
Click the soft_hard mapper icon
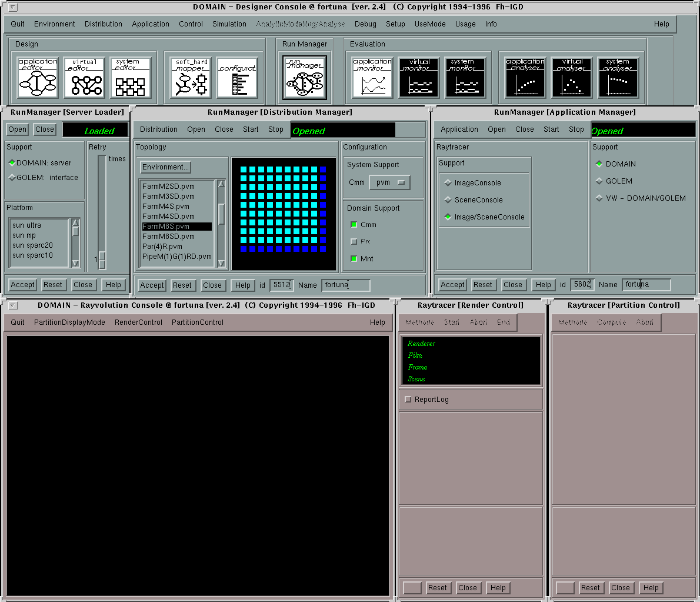click(191, 77)
